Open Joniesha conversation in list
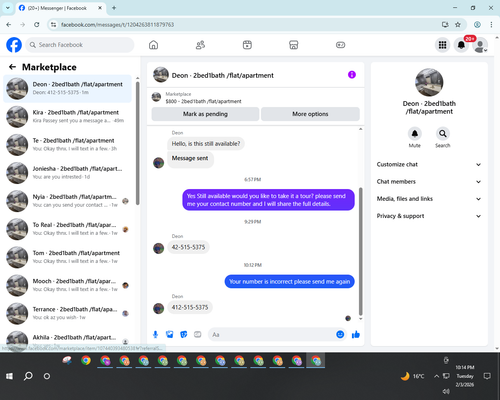The image size is (500, 400). click(x=68, y=173)
